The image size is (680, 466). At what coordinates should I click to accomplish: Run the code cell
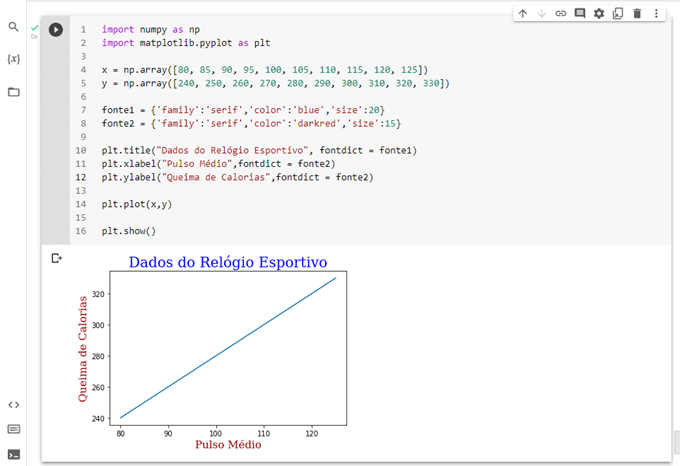56,30
